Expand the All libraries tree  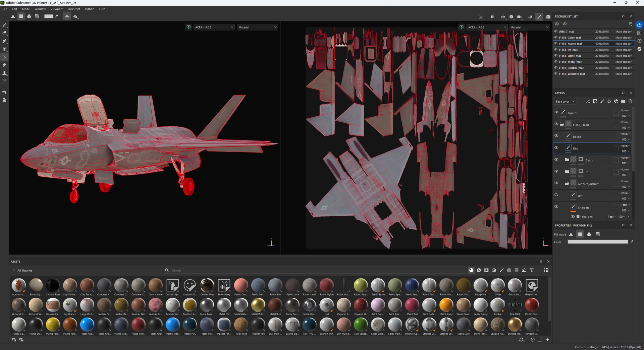[x=14, y=270]
